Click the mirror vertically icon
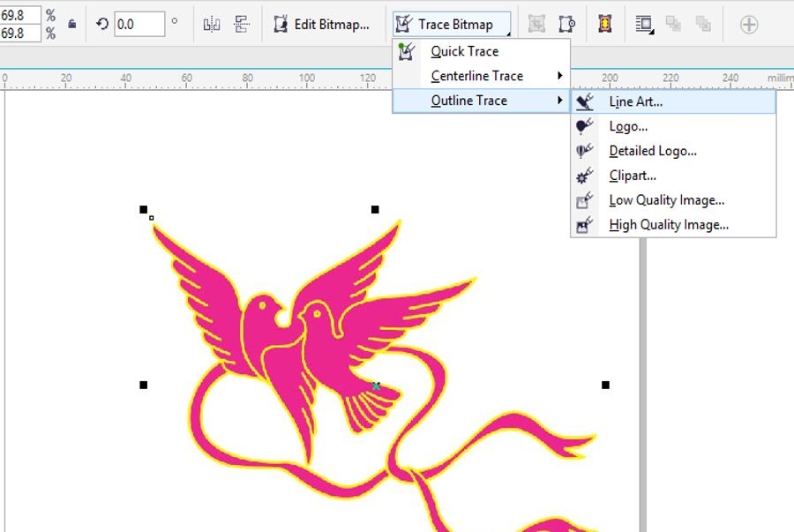 [x=242, y=24]
